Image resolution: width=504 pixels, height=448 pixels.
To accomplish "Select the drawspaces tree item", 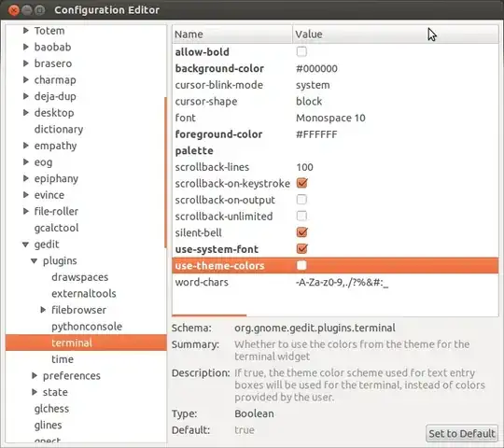I will [x=79, y=277].
